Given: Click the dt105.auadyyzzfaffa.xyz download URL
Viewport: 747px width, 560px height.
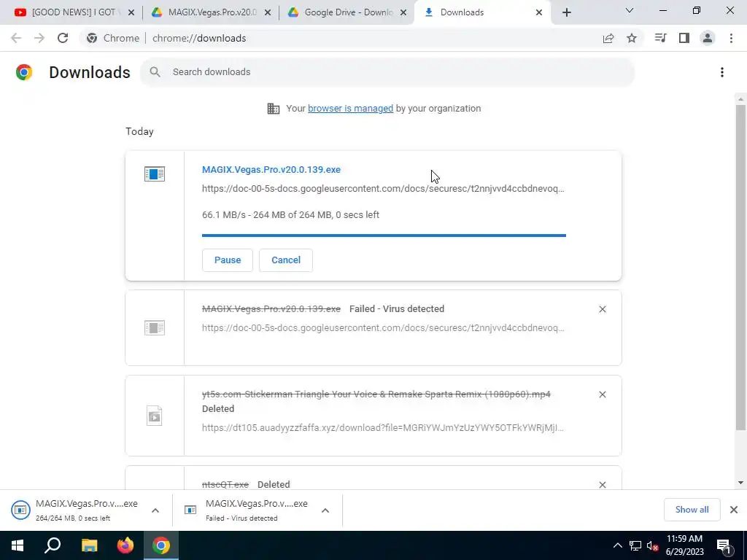Looking at the screenshot, I should coord(383,427).
